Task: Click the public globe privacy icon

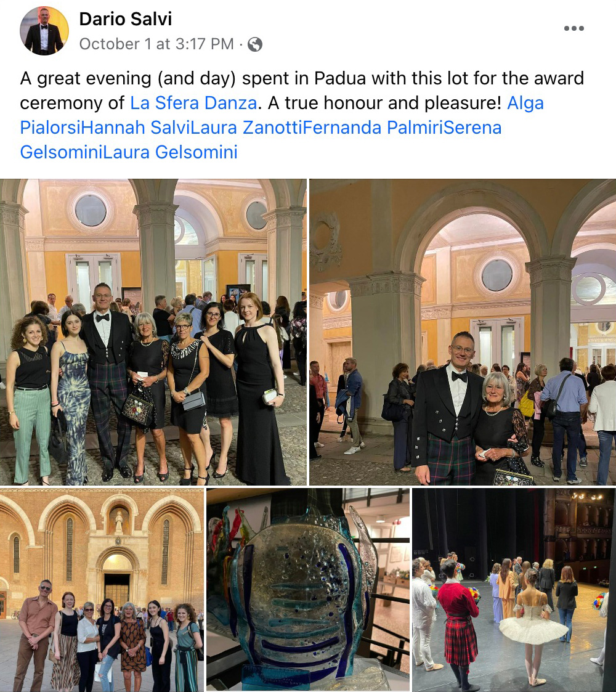Action: point(255,44)
